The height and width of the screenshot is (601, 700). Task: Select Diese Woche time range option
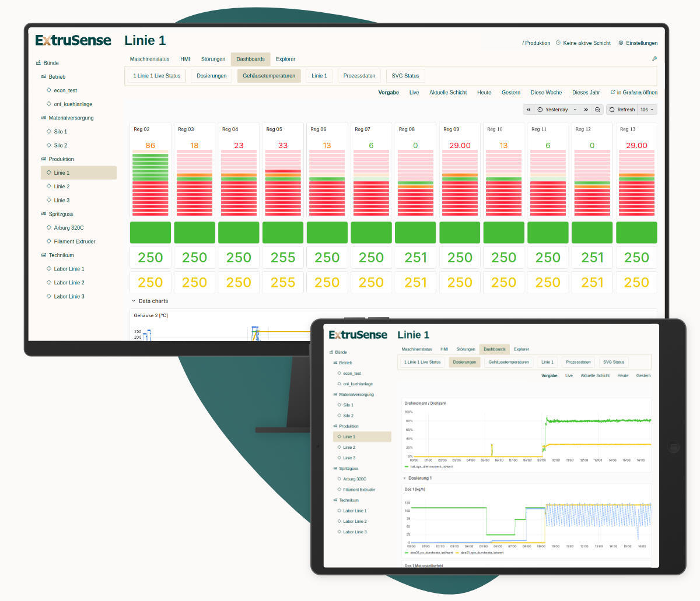(x=546, y=93)
